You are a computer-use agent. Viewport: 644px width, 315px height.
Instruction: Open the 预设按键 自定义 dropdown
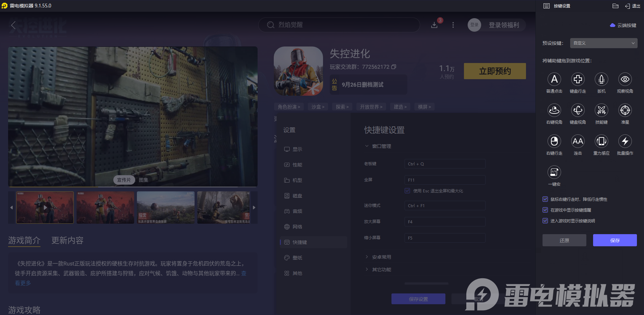[603, 43]
